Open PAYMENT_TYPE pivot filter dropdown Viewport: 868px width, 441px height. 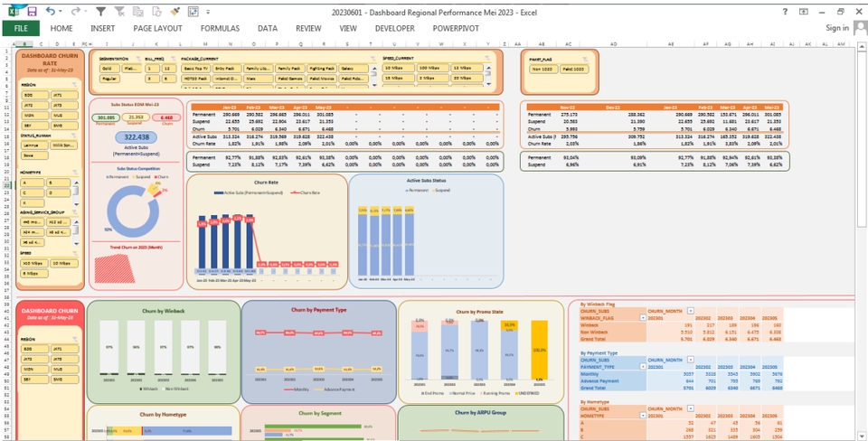(x=643, y=366)
